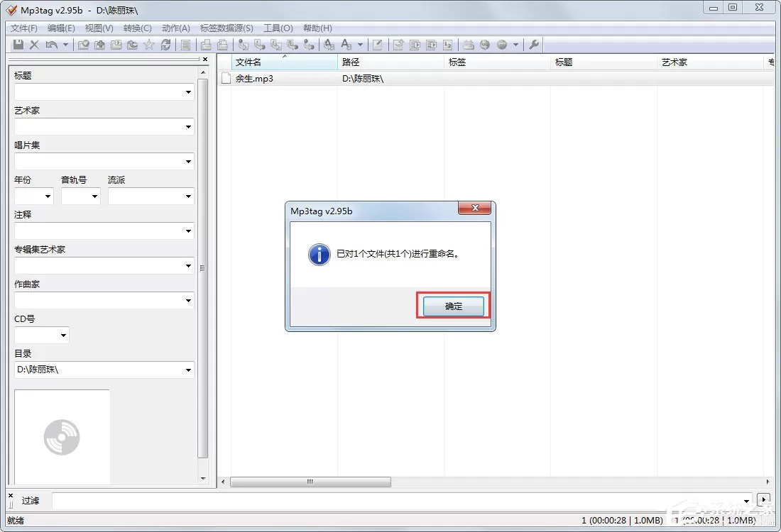This screenshot has height=532, width=781.
Task: Expand the 注释 dropdown
Action: click(188, 231)
